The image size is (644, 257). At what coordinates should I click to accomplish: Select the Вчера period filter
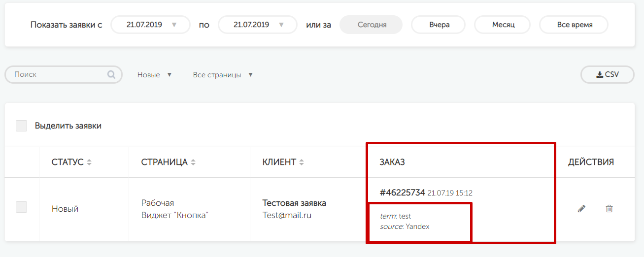439,25
